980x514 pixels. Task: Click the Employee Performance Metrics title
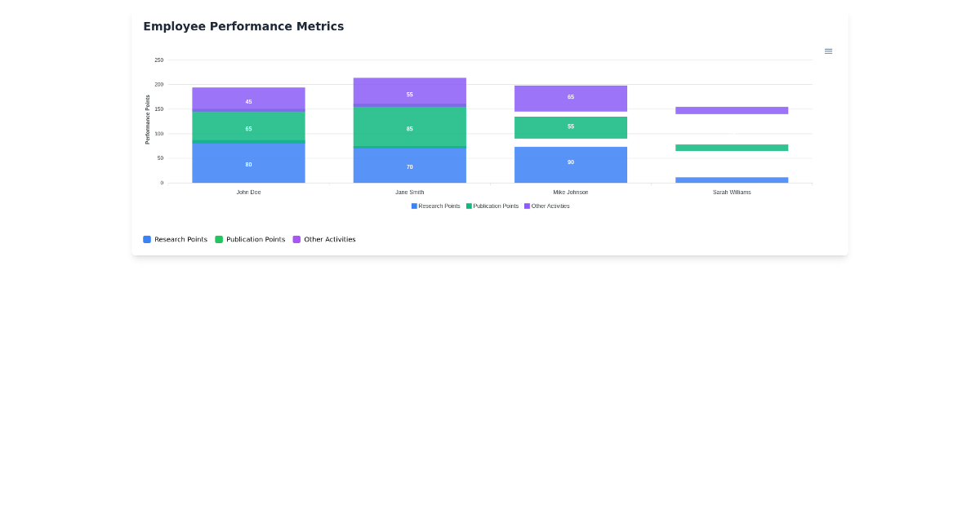pos(243,26)
